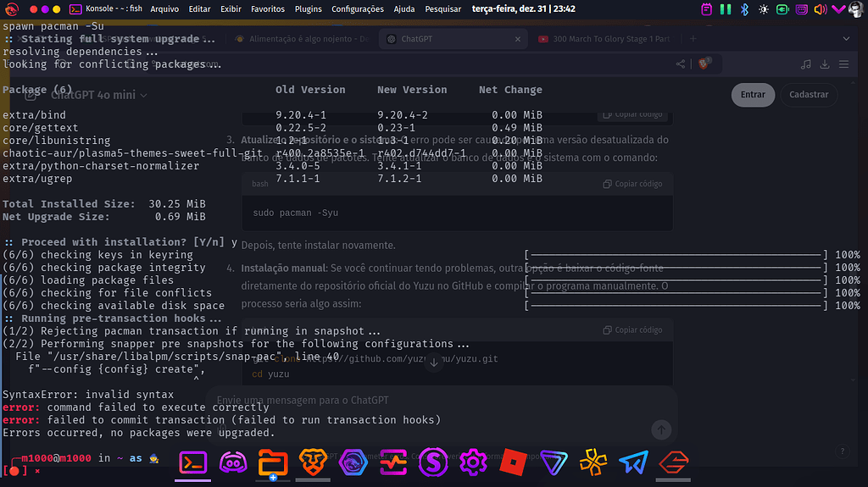
Task: Open browser downloads arrow icon
Action: tap(825, 64)
